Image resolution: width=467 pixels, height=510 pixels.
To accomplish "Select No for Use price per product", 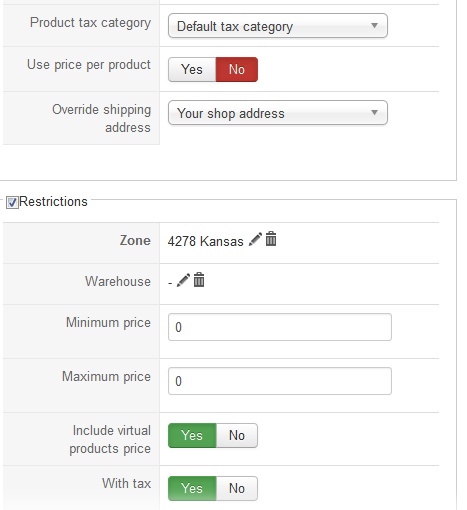I will point(237,69).
